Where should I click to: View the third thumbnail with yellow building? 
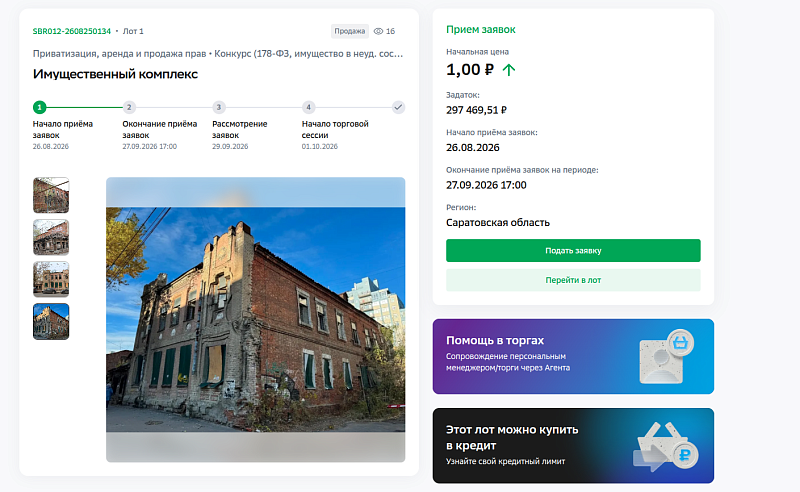pos(51,279)
